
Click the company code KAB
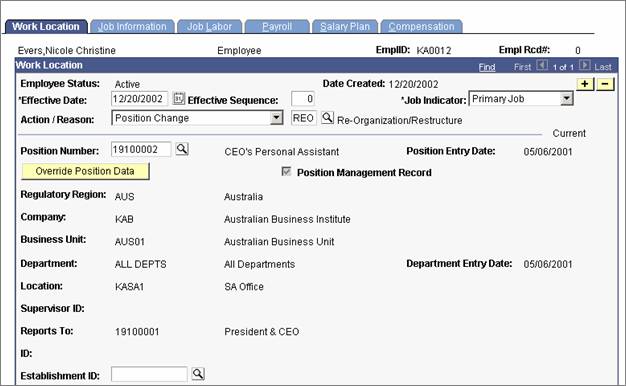pyautogui.click(x=124, y=219)
